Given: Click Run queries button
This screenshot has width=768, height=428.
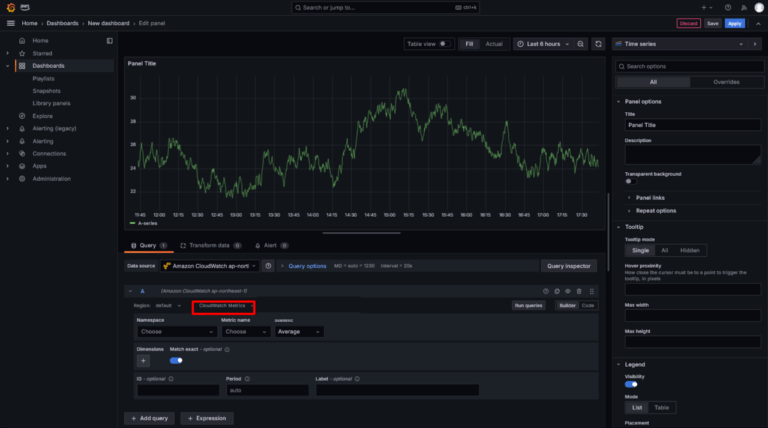Looking at the screenshot, I should 528,306.
